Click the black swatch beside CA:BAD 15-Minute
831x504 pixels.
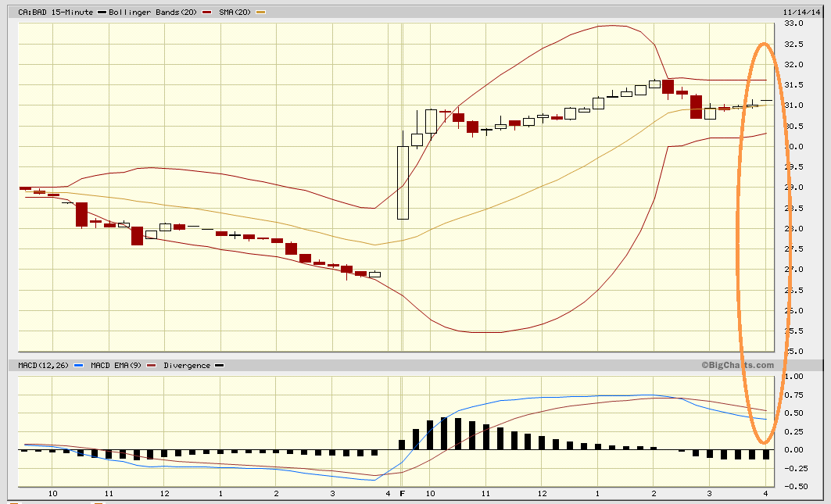pos(101,13)
